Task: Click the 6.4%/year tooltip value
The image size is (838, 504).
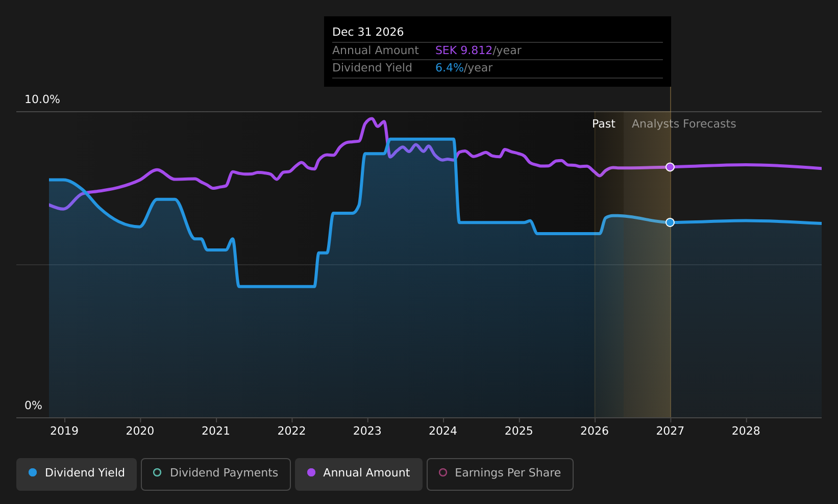Action: point(464,68)
